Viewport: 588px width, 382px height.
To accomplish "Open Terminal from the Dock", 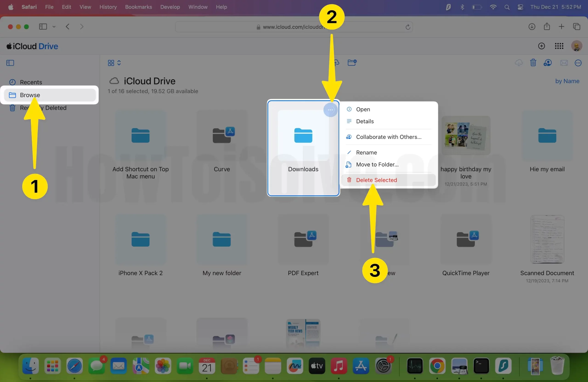I will [x=481, y=366].
